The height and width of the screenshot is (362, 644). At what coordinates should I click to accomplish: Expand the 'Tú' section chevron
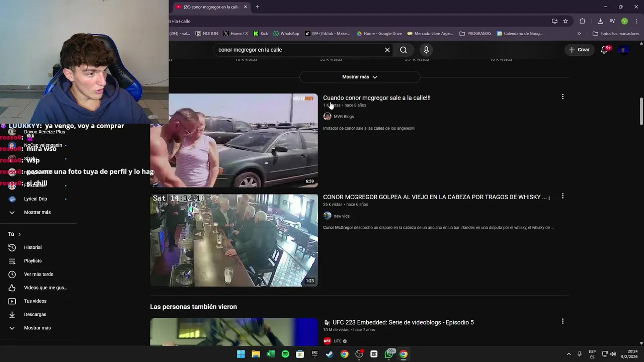click(x=20, y=234)
